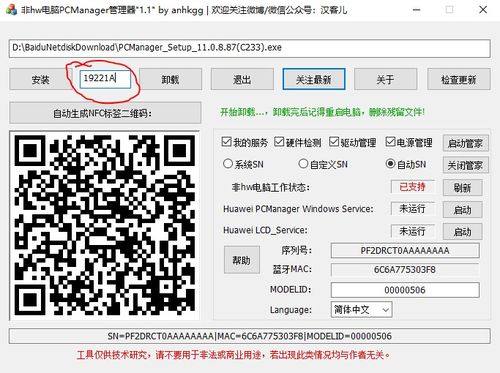This screenshot has width=500, height=373.
Task: Click 未运行 status for PCManager Windows Service
Action: click(x=413, y=209)
